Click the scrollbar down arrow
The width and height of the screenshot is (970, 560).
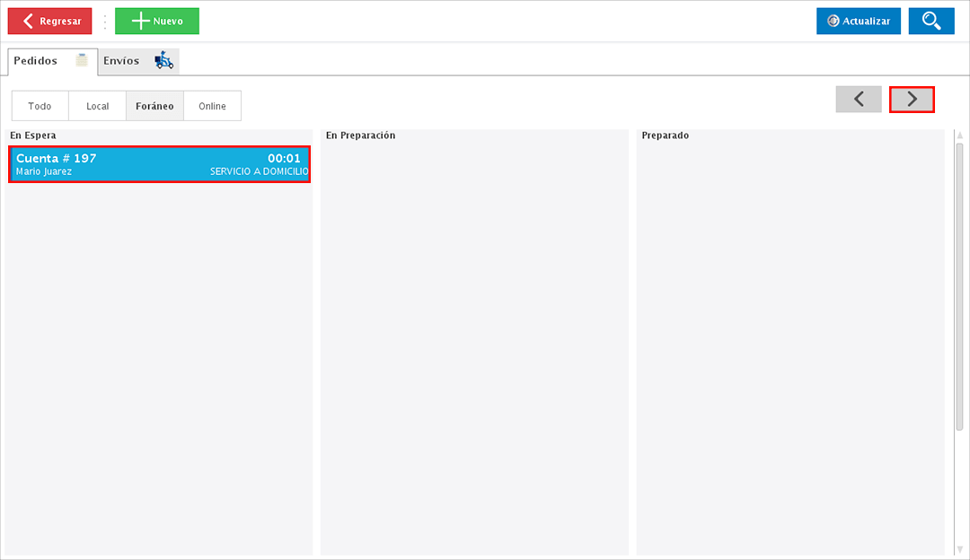(x=959, y=548)
